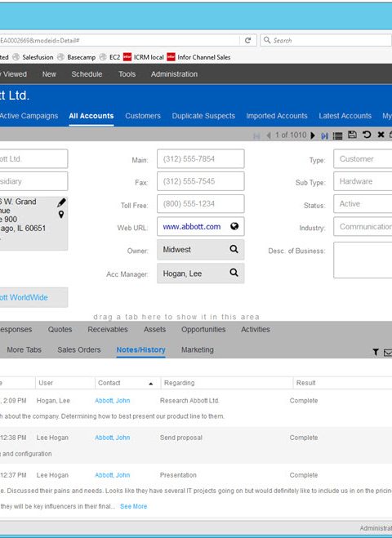Screen dimensions: 392x538
Task: Click the browser Search box
Action: (x=326, y=41)
